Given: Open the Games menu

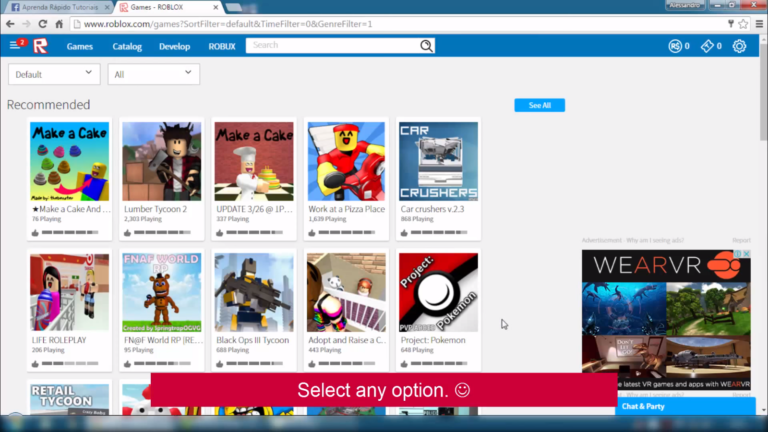Looking at the screenshot, I should tap(80, 47).
